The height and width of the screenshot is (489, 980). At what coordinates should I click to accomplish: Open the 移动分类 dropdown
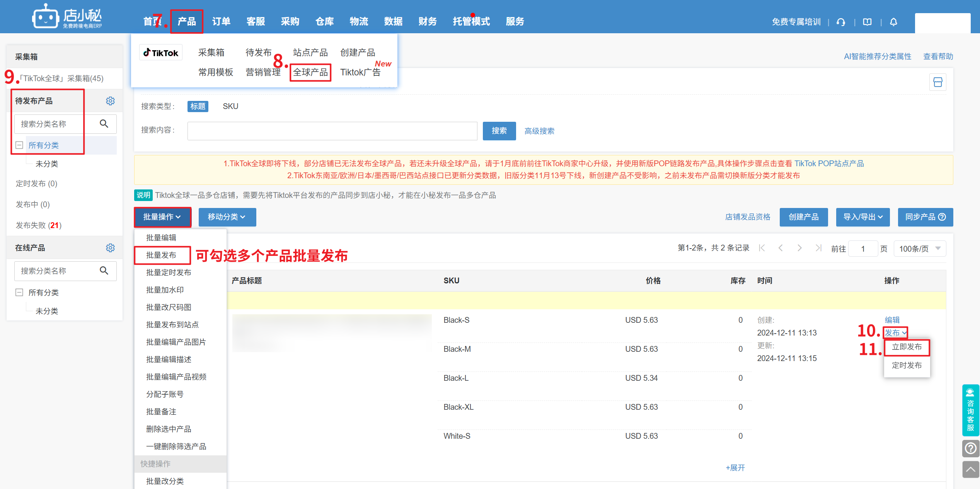pos(227,217)
